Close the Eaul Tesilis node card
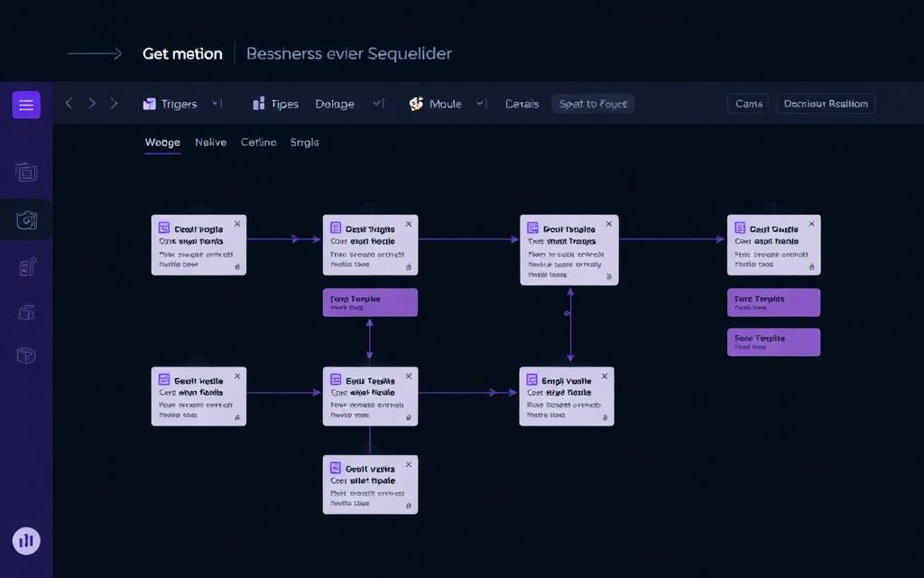The image size is (924, 578). (x=409, y=376)
